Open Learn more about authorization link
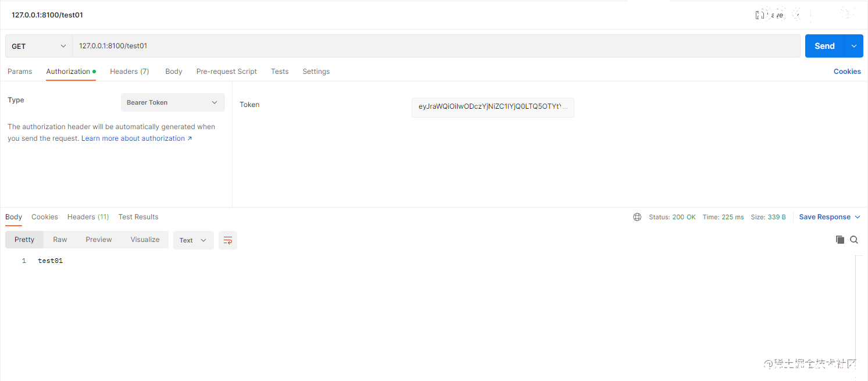 point(137,138)
